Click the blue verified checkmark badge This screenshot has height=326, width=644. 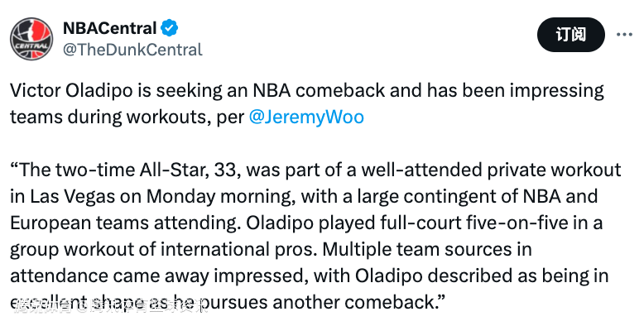[169, 28]
